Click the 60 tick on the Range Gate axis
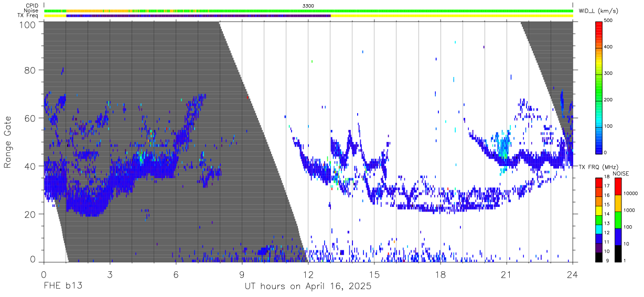644x297 pixels. click(30, 118)
